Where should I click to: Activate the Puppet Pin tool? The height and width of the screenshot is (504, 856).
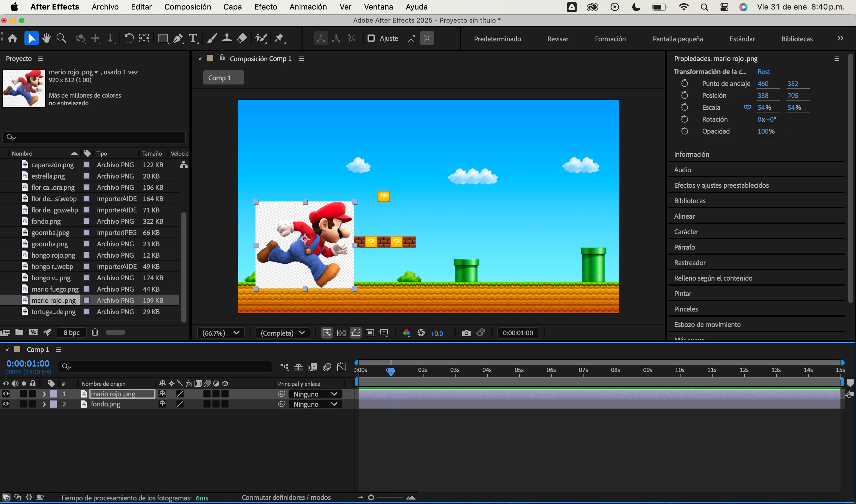tap(279, 38)
